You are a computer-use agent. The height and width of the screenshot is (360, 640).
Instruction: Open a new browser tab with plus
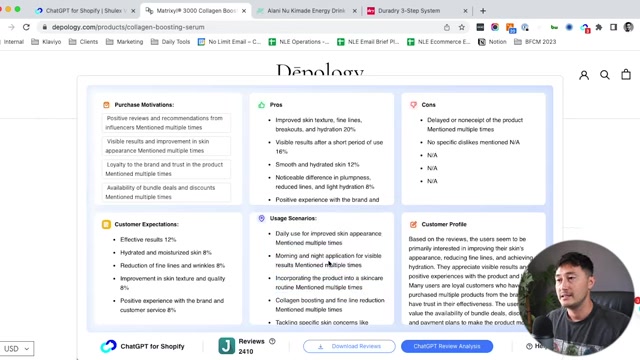(483, 11)
